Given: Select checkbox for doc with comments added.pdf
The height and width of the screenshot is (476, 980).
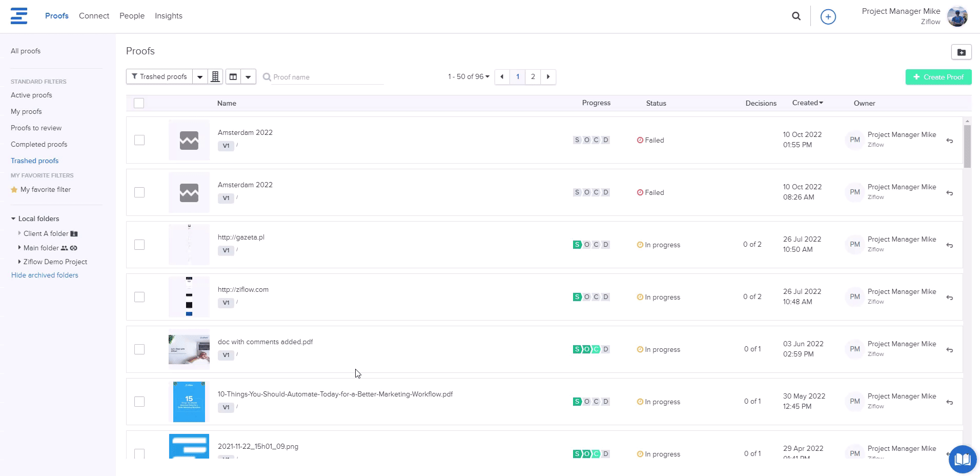Looking at the screenshot, I should click(139, 349).
